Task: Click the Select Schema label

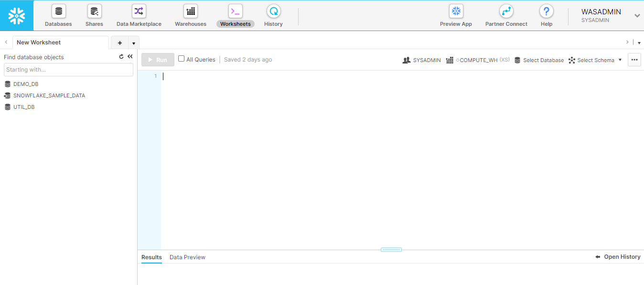Action: (596, 60)
